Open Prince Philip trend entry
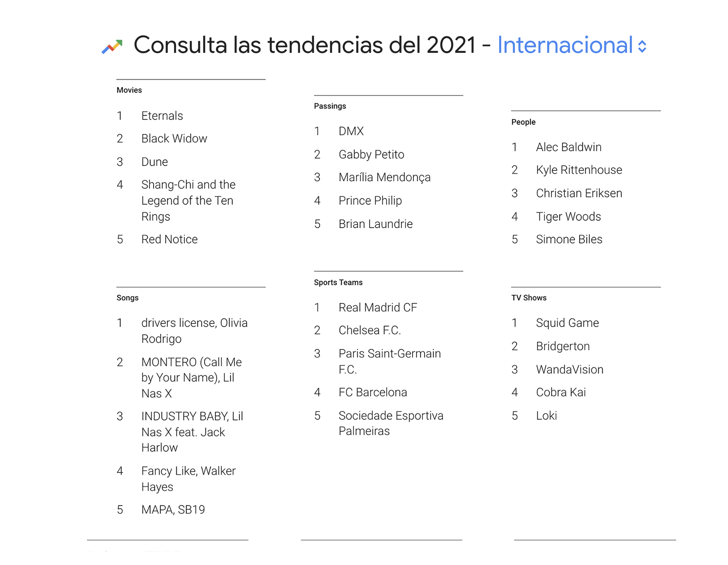Viewport: 728px width, 565px height. (370, 200)
